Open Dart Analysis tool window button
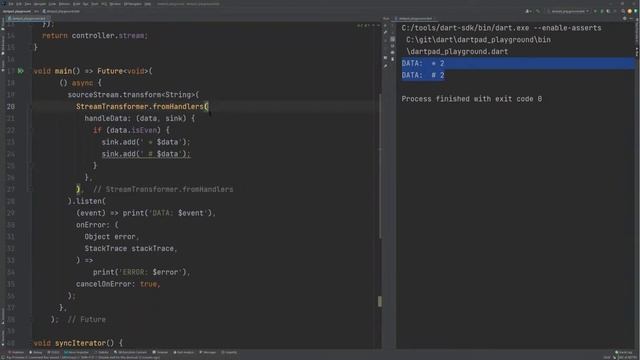The width and height of the screenshot is (640, 360). (184, 352)
